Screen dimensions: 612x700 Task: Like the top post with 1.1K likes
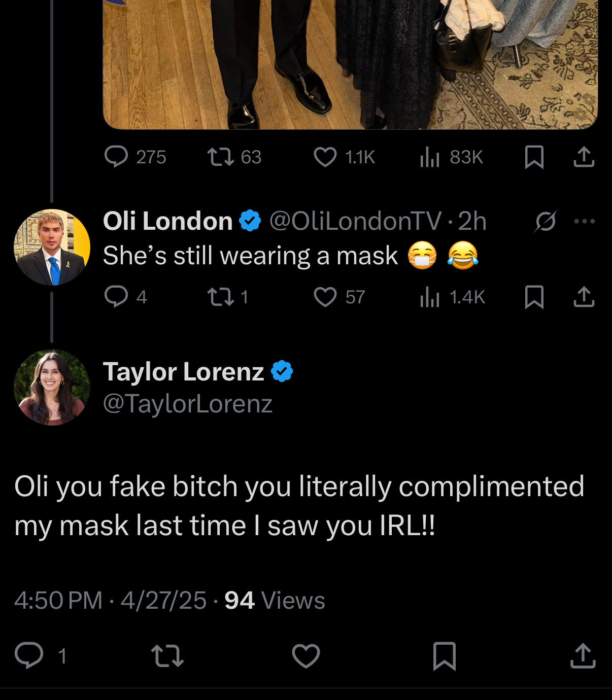pos(325,157)
